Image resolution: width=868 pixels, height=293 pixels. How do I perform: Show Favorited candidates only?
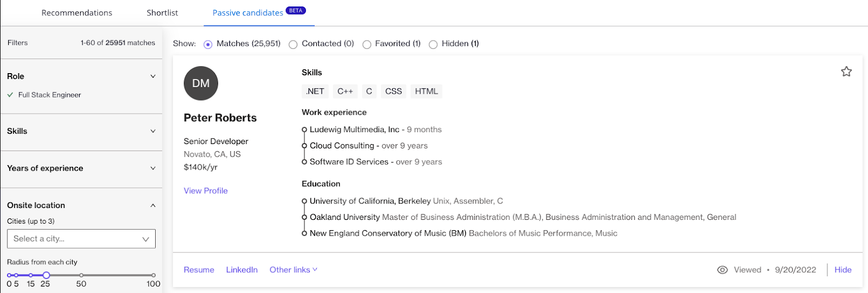click(367, 44)
